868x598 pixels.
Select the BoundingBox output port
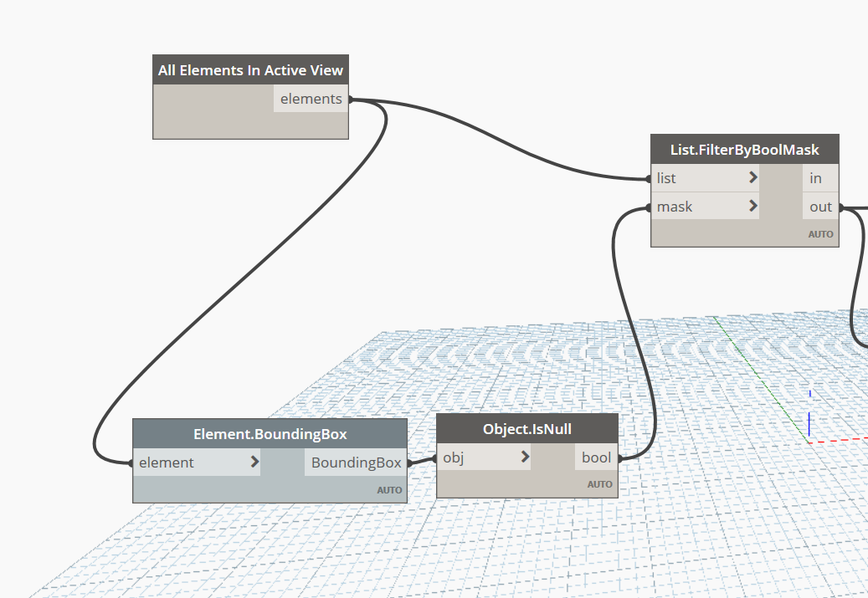(356, 463)
